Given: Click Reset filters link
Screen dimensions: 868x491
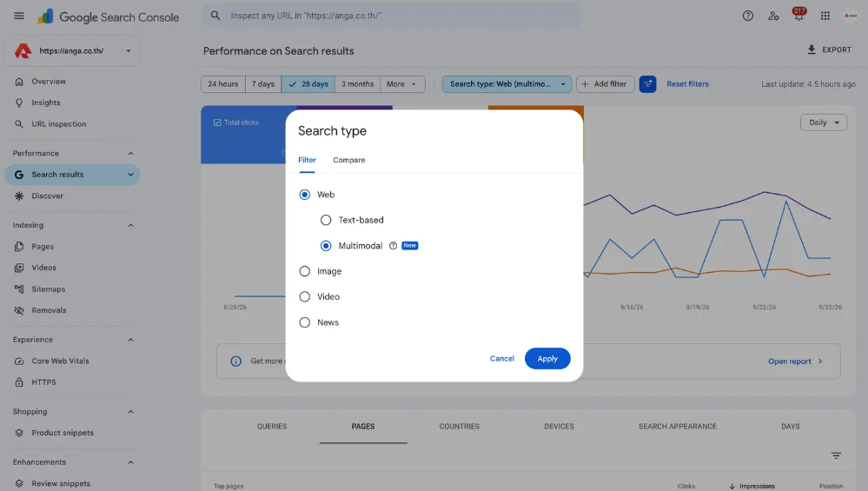Looking at the screenshot, I should (x=687, y=84).
